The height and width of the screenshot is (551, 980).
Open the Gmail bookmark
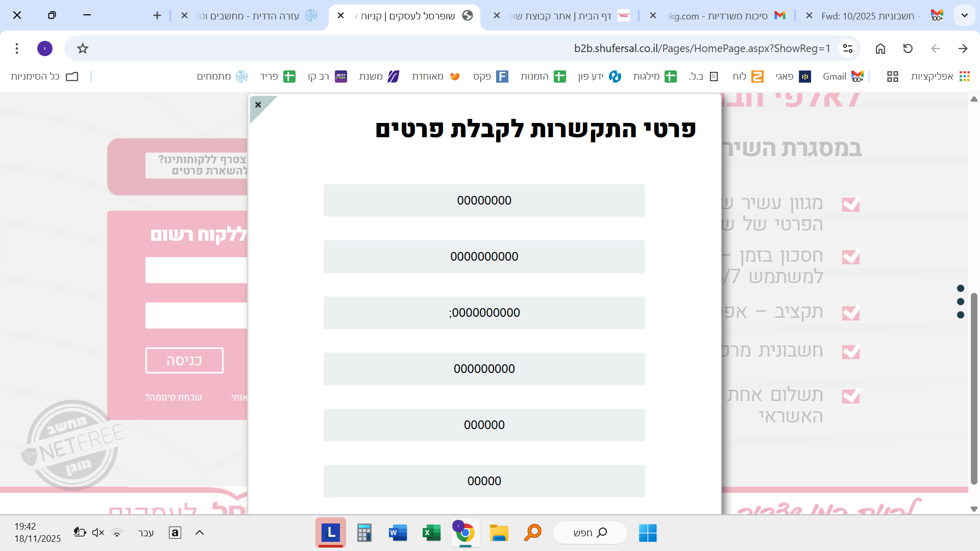[842, 77]
